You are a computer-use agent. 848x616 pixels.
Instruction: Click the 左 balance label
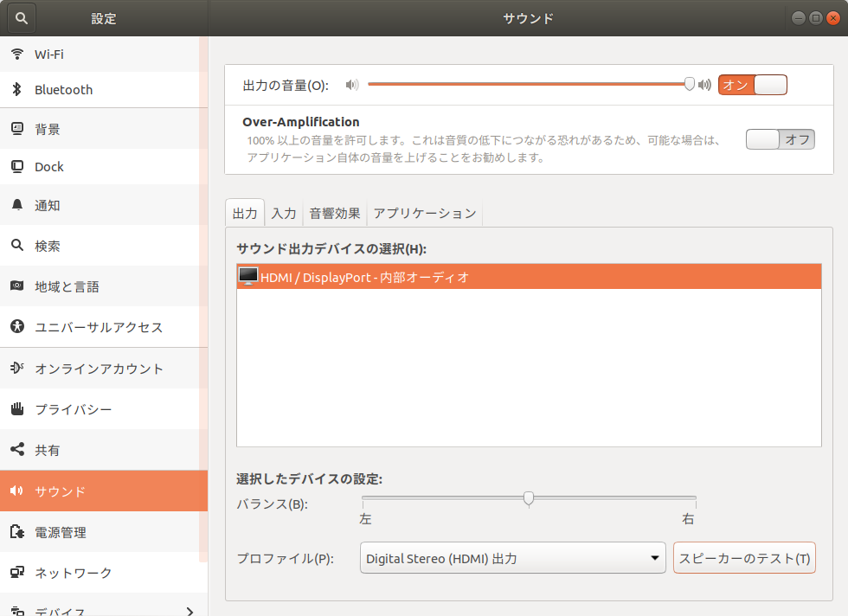click(365, 518)
